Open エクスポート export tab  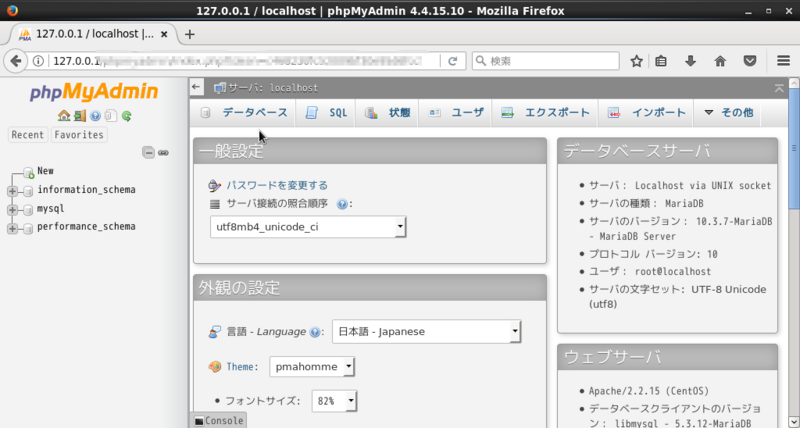545,113
